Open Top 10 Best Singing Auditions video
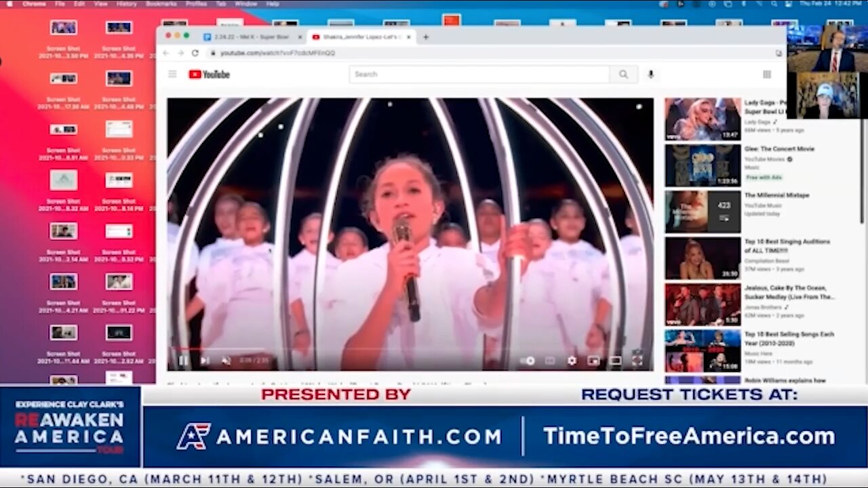This screenshot has height=488, width=868. 703,258
